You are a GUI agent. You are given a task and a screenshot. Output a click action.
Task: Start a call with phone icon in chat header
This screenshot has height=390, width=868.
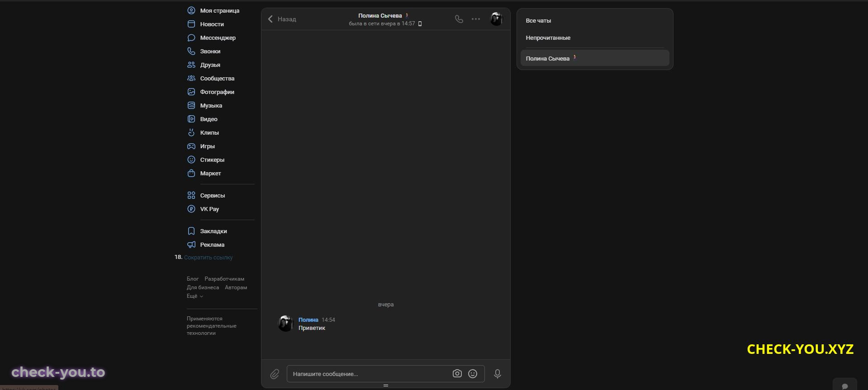pyautogui.click(x=459, y=19)
